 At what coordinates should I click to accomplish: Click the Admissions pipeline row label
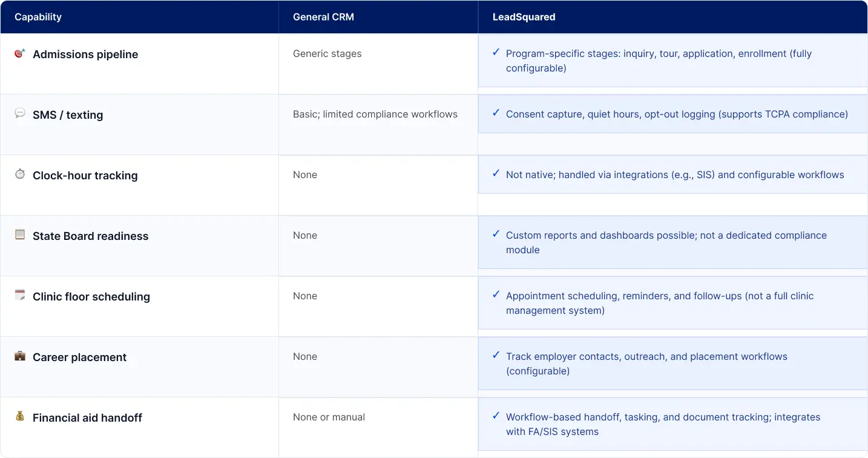pos(85,55)
